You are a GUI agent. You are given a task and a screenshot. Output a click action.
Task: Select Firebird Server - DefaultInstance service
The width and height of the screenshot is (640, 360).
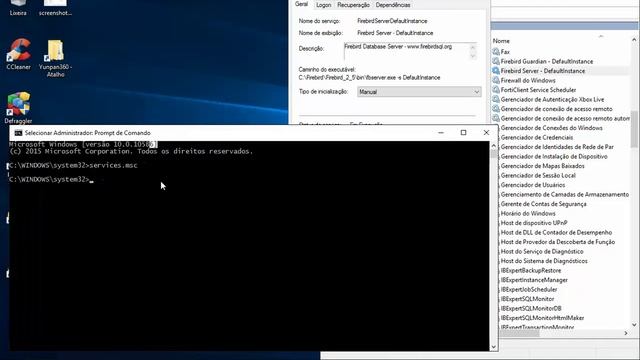point(543,71)
